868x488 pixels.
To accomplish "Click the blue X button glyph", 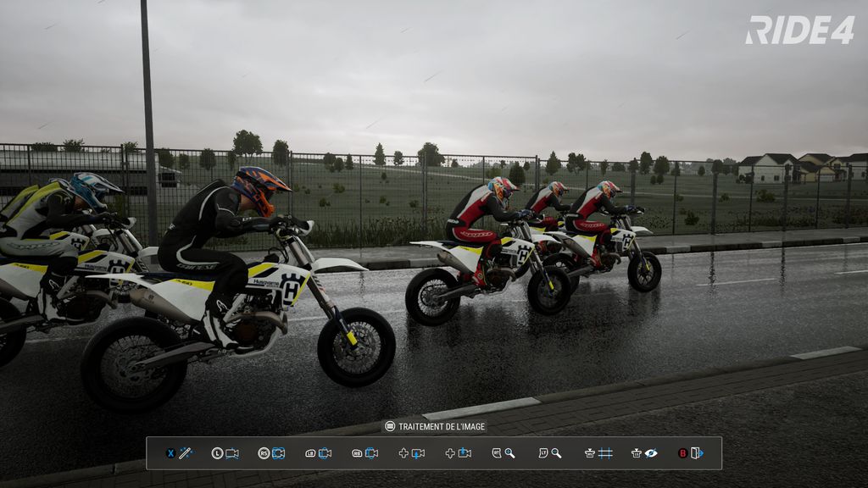I will pyautogui.click(x=171, y=454).
